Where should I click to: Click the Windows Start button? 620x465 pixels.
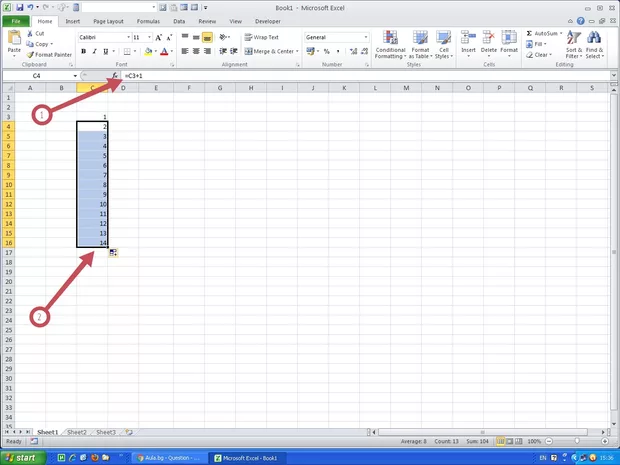coord(20,457)
